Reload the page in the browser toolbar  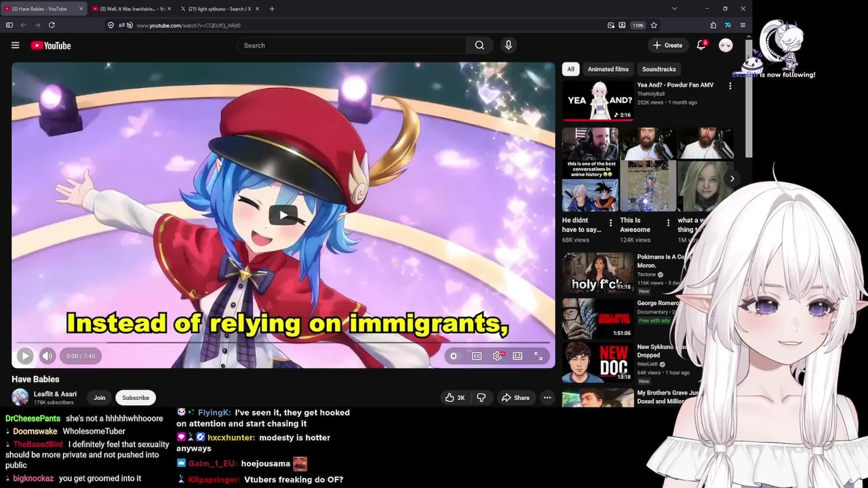coord(52,25)
